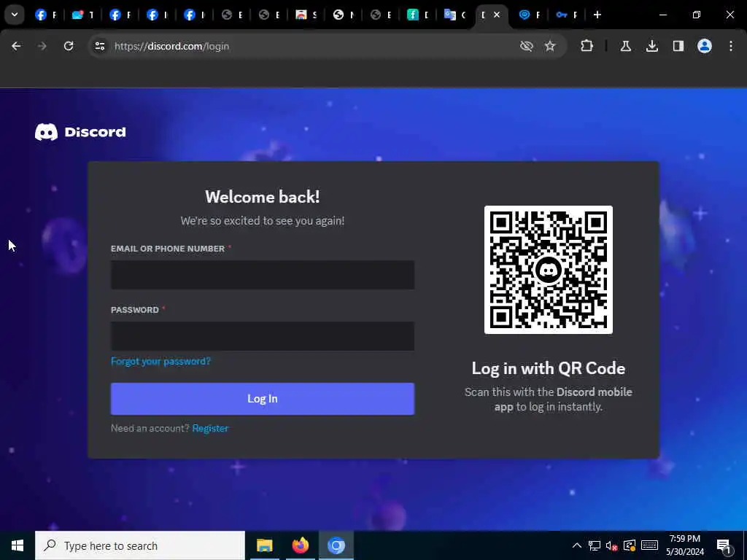Screen dimensions: 747x560
Task: Focus the Email or Phone Number field
Action: pyautogui.click(x=263, y=275)
